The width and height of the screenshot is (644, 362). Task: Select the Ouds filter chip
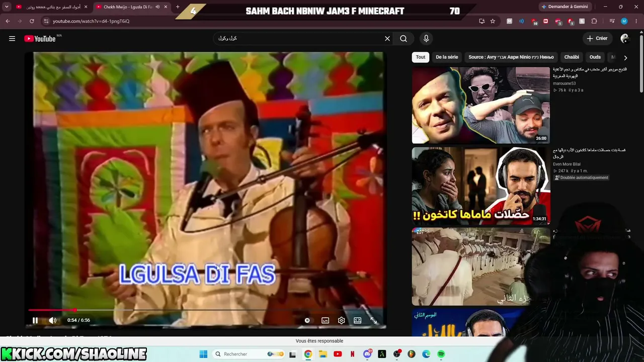(595, 57)
